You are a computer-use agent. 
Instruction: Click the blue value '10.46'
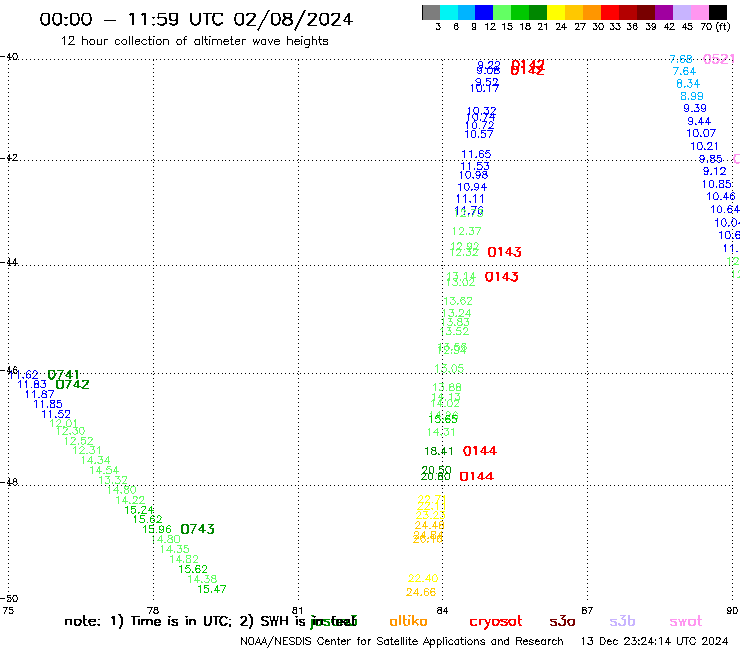(x=721, y=196)
